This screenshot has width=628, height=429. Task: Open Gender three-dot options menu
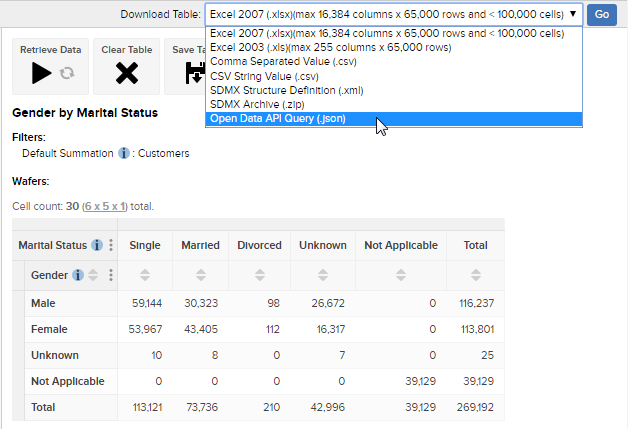coord(112,275)
